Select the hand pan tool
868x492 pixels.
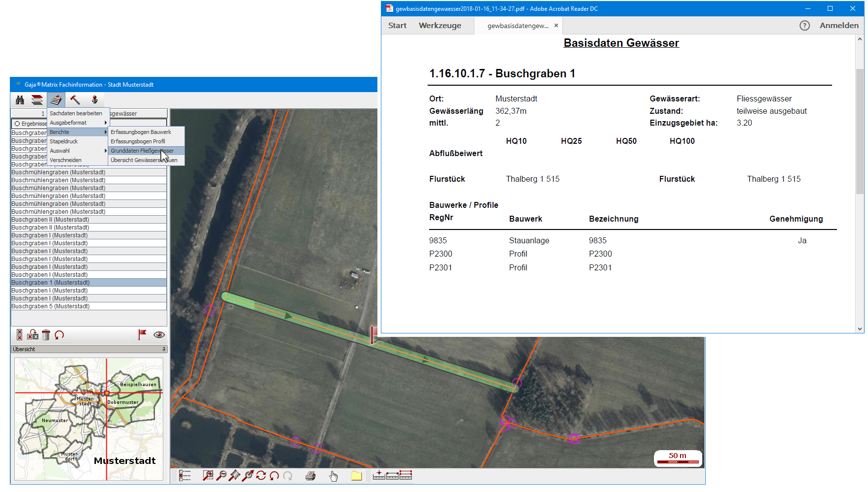334,476
